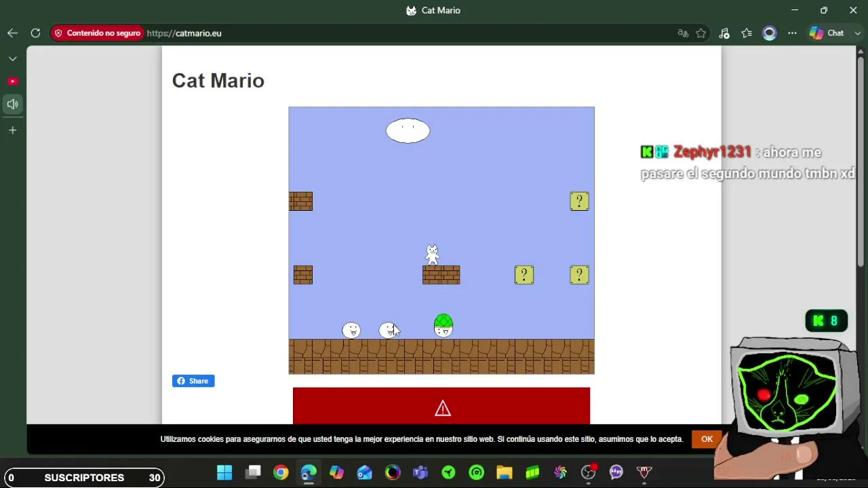Click the brick platform under the cat
Screen dimensions: 868x488
[441, 274]
